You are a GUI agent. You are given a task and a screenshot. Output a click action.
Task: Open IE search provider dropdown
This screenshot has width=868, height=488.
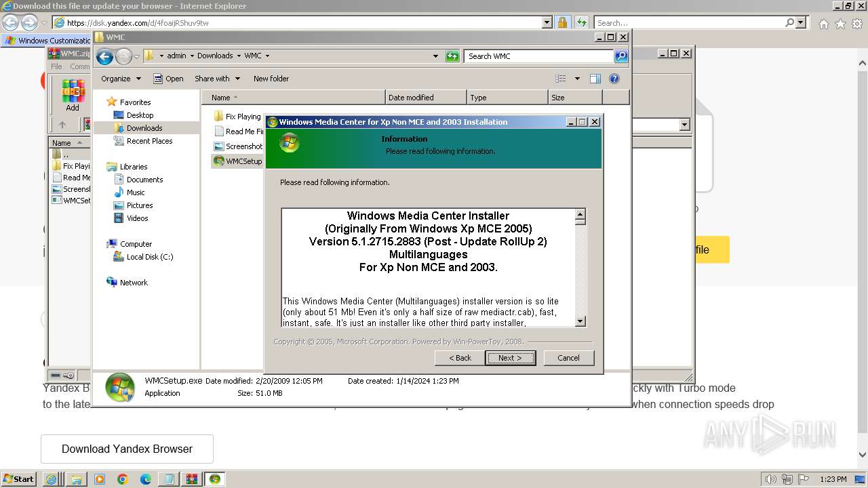802,22
